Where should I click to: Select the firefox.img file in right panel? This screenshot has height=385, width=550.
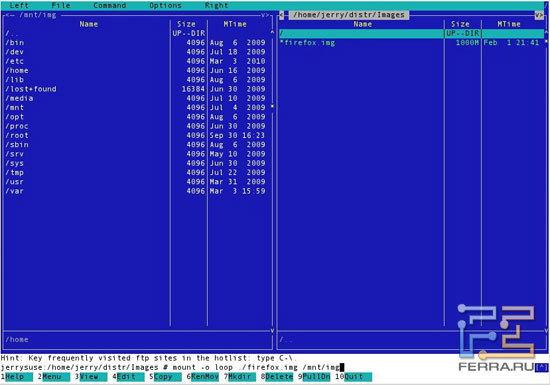point(412,43)
